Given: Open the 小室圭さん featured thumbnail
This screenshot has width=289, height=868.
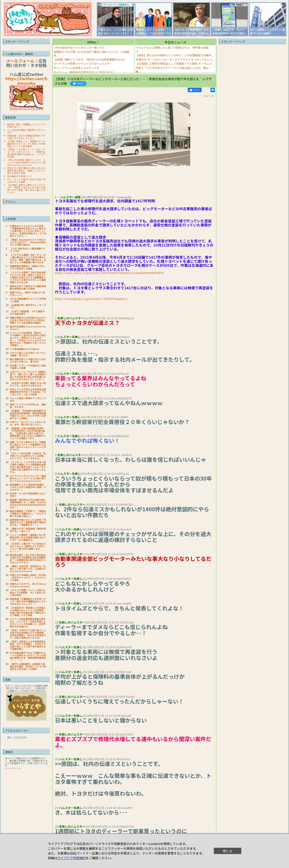Looking at the screenshot, I should coord(115,19).
